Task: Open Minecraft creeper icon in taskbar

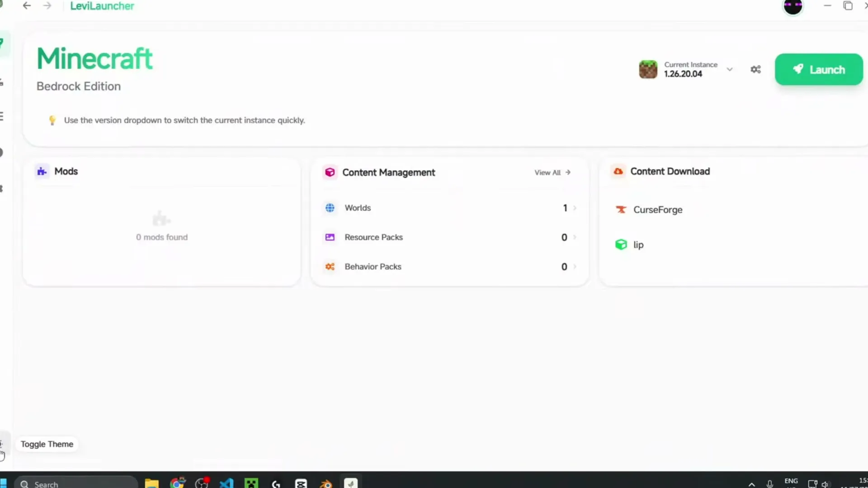Action: point(251,483)
